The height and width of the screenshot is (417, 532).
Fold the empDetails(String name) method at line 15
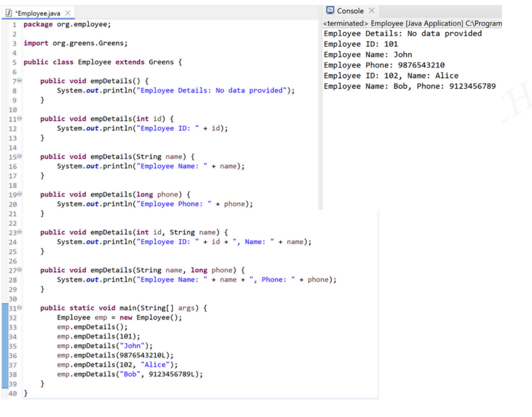pyautogui.click(x=19, y=156)
